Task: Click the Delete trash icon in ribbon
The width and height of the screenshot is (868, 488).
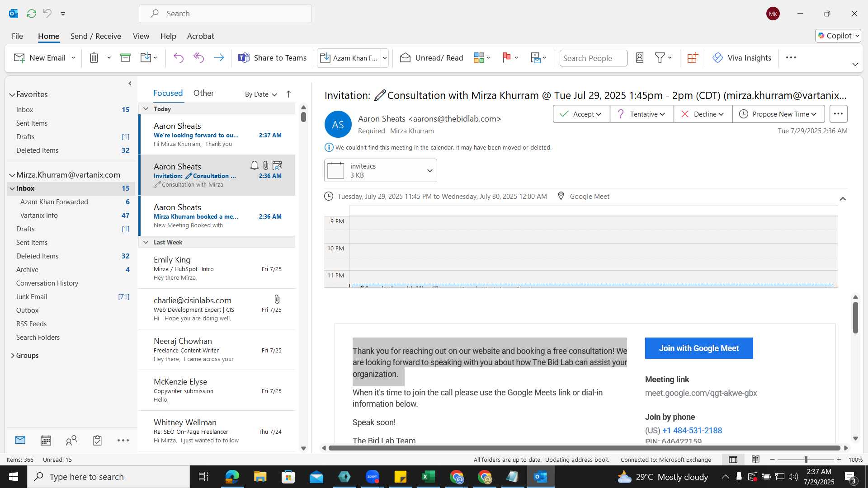Action: pyautogui.click(x=94, y=58)
